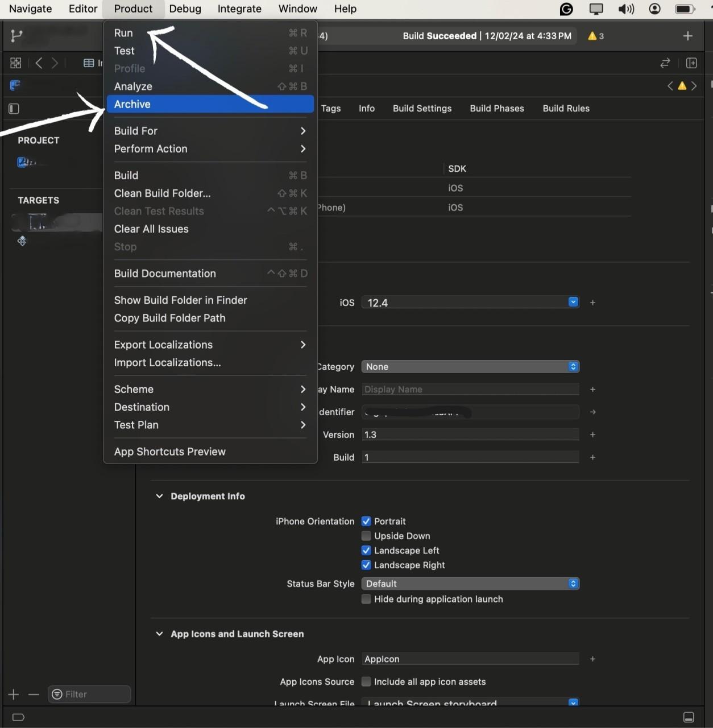Click the plus button in toolbar

pos(687,36)
